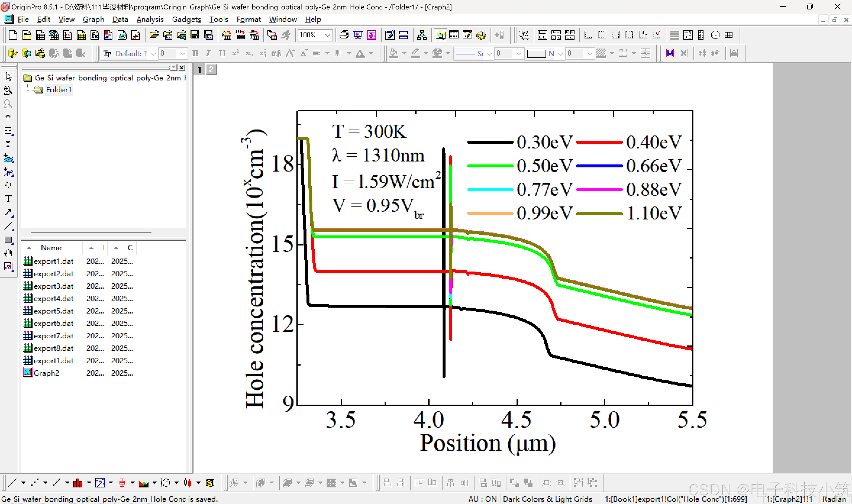The image size is (852, 504).
Task: Select export5.dat in file list
Action: 53,311
